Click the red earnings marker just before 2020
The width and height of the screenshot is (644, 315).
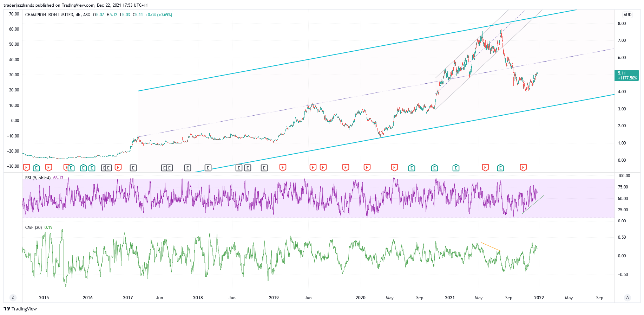[346, 168]
